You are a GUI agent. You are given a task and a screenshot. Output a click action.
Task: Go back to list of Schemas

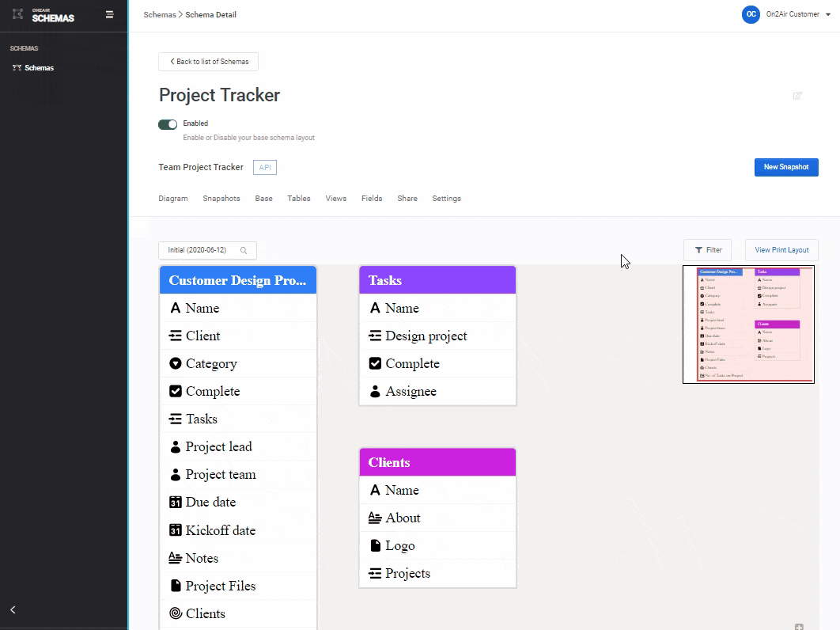pyautogui.click(x=209, y=62)
